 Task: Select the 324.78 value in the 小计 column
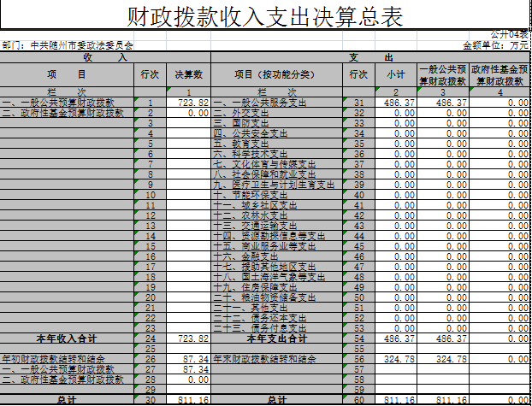click(395, 359)
